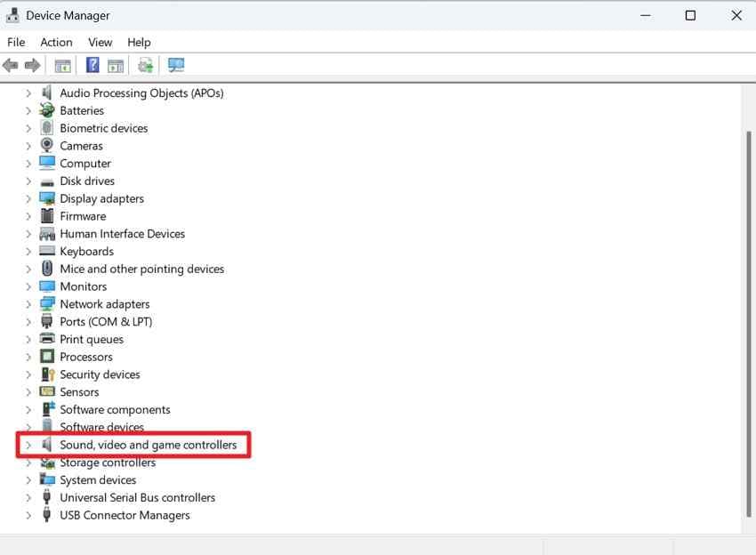Click the toolbar Forward arrow
Image resolution: width=756 pixels, height=555 pixels.
[x=32, y=65]
